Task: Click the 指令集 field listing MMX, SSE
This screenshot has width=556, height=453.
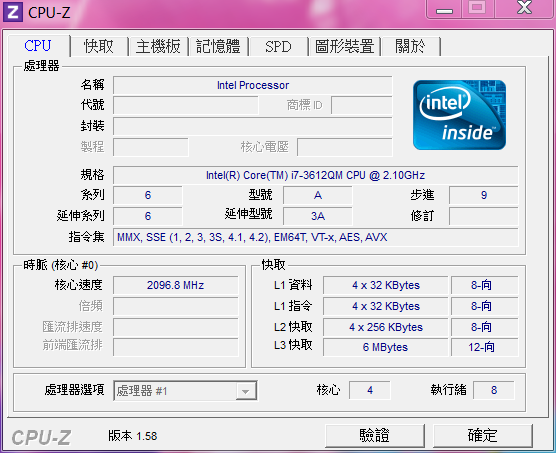Action: click(315, 237)
